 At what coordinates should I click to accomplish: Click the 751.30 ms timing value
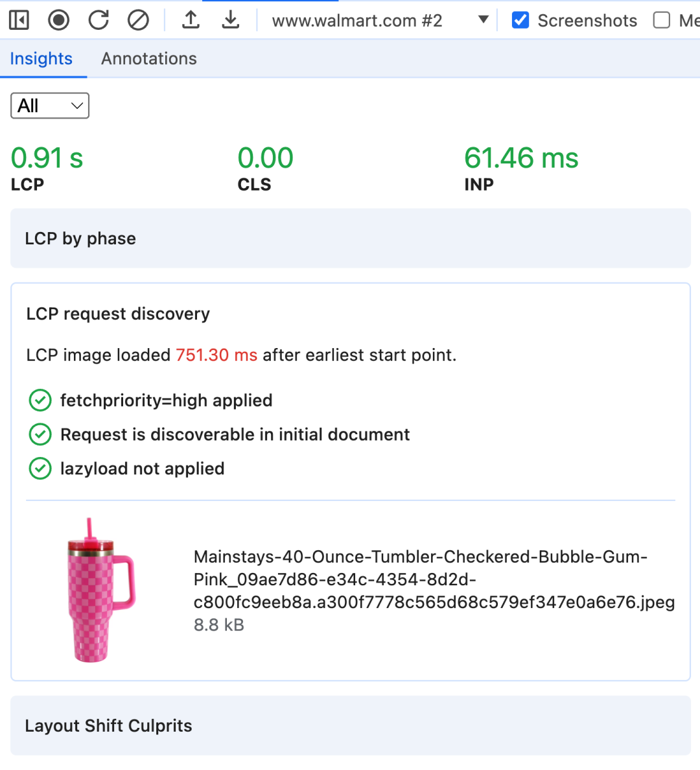coord(216,355)
